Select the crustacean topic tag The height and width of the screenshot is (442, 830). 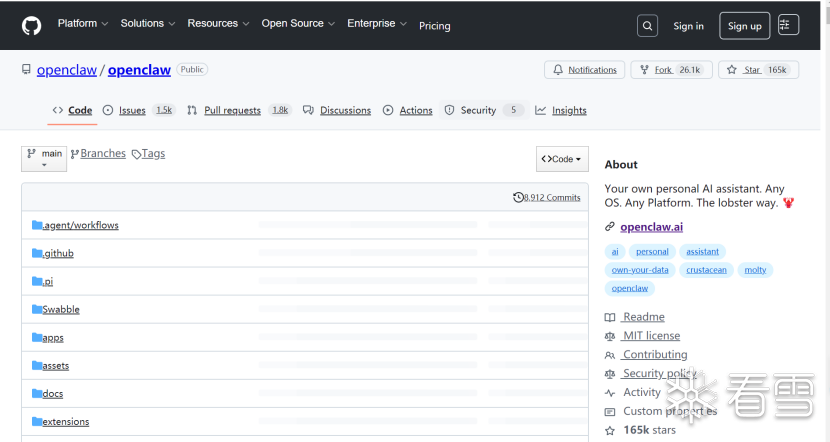pos(706,270)
